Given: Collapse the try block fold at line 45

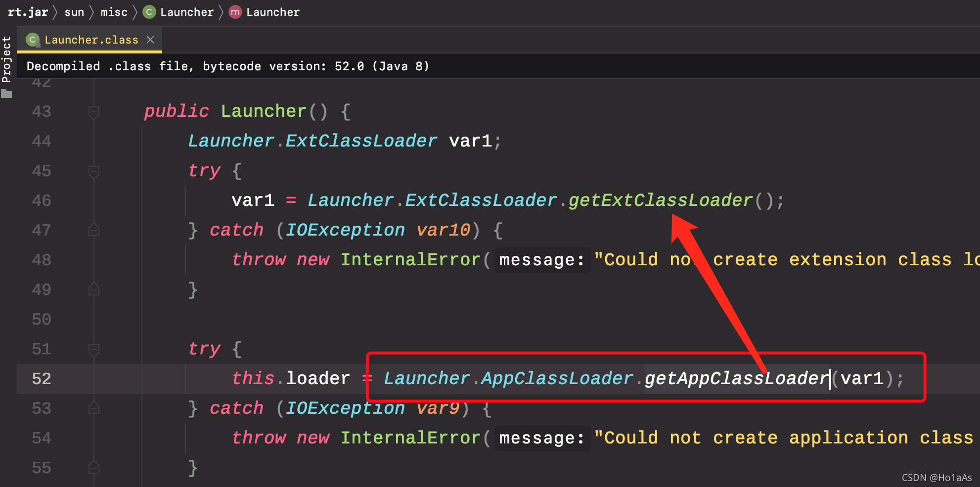Looking at the screenshot, I should 94,171.
